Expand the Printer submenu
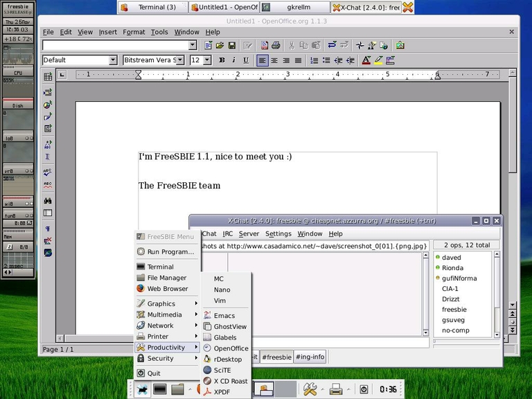The image size is (532, 399). [167, 336]
